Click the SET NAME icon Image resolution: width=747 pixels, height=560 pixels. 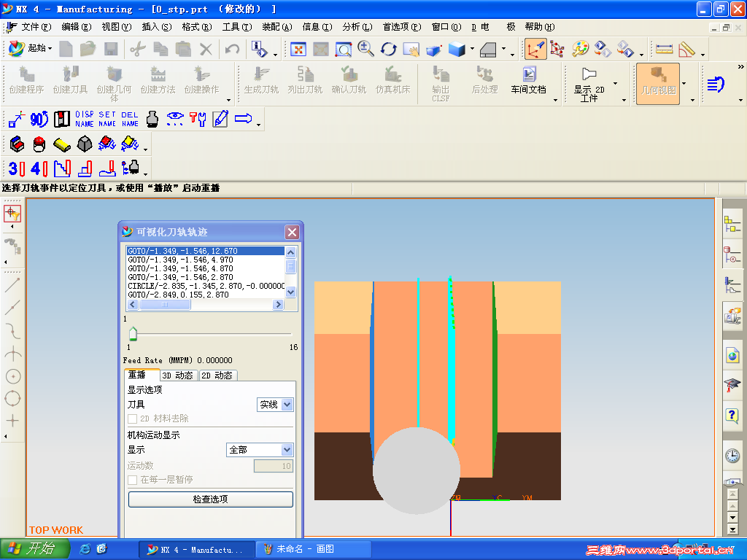(107, 119)
